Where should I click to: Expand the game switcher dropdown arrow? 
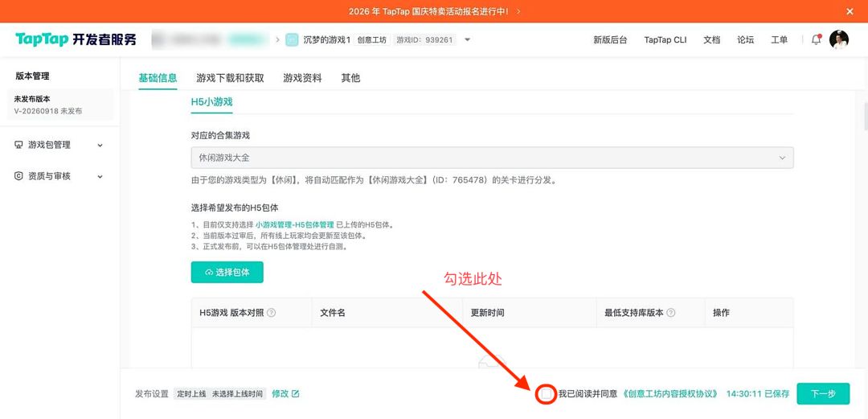pyautogui.click(x=467, y=40)
